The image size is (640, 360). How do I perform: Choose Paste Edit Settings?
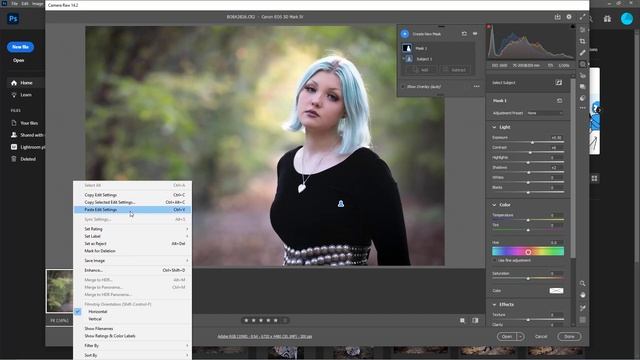pyautogui.click(x=132, y=210)
